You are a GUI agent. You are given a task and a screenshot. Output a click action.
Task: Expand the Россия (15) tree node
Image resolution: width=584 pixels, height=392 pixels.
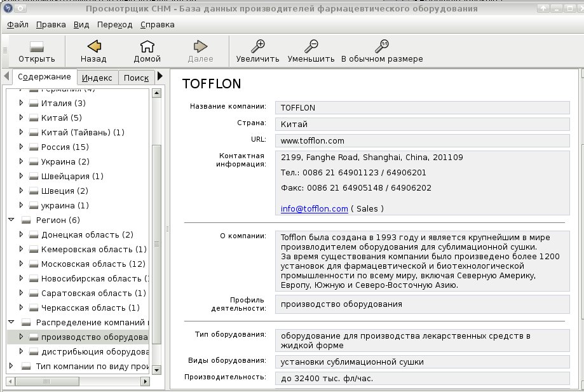tap(21, 147)
